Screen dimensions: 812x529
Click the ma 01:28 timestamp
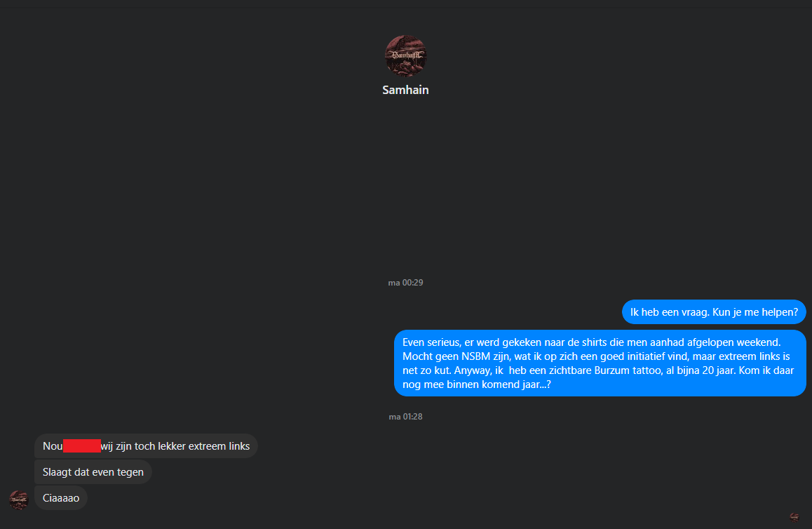[x=405, y=417]
